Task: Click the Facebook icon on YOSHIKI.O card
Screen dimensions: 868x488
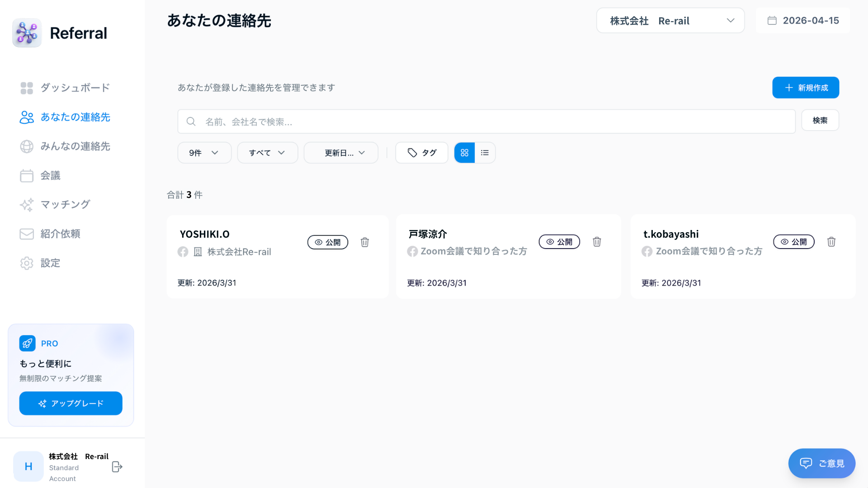Action: (183, 252)
